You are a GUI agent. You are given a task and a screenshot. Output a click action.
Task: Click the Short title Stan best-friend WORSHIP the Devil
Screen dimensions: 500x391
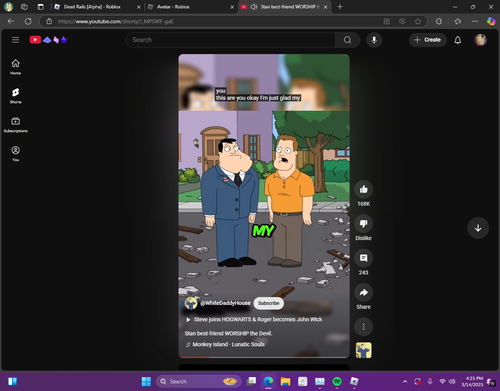point(228,333)
